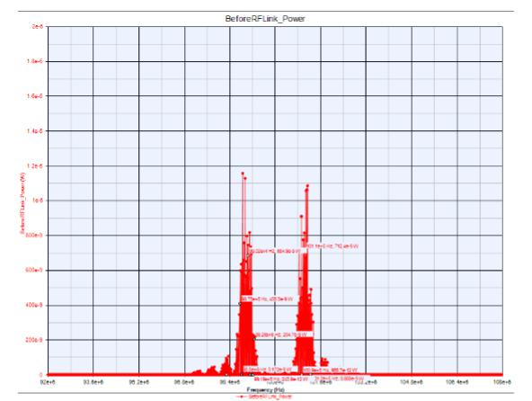Click the 96.8e+6 x-axis tick label

[x=184, y=382]
